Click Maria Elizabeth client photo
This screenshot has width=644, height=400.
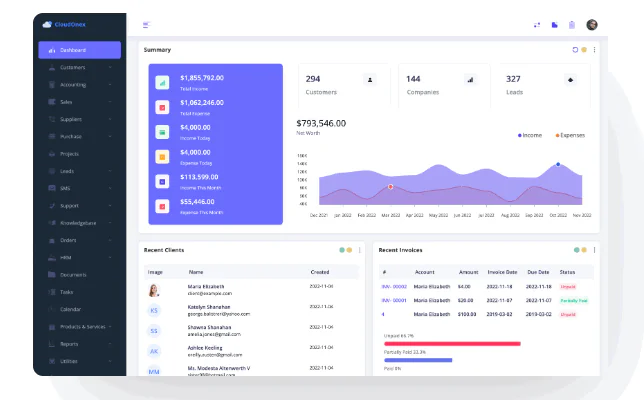point(154,290)
